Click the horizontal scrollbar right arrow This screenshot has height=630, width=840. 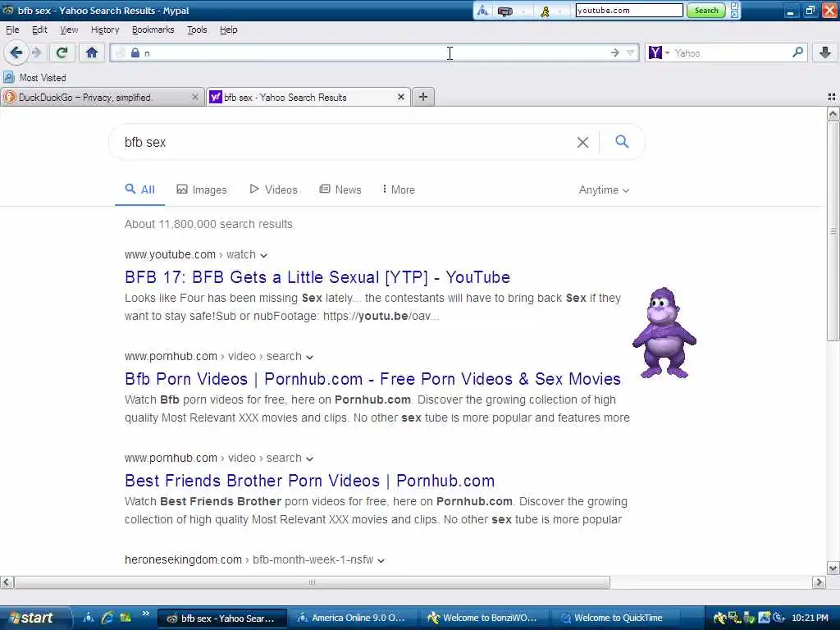819,582
